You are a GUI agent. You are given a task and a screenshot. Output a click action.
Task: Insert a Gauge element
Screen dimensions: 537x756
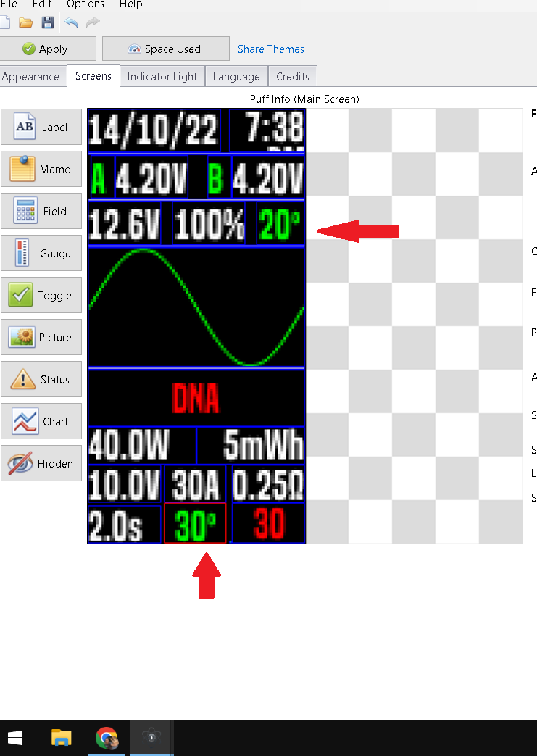point(41,254)
